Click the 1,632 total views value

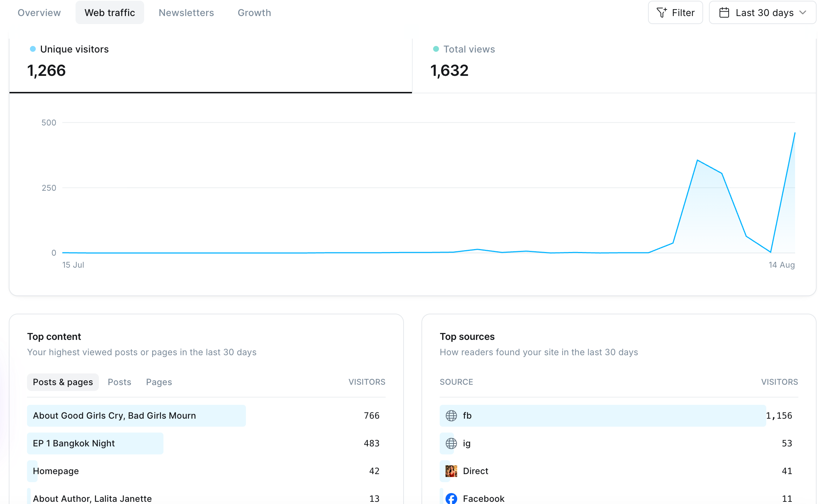449,70
